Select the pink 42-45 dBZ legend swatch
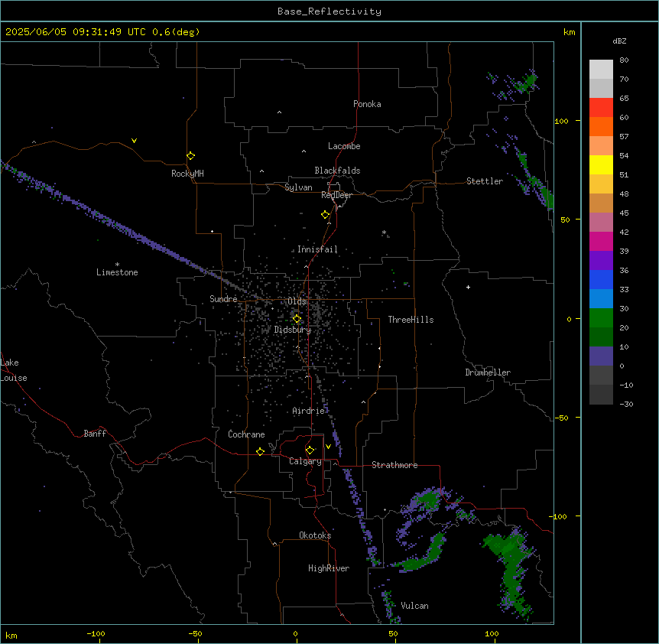The width and height of the screenshot is (659, 644). [x=601, y=223]
